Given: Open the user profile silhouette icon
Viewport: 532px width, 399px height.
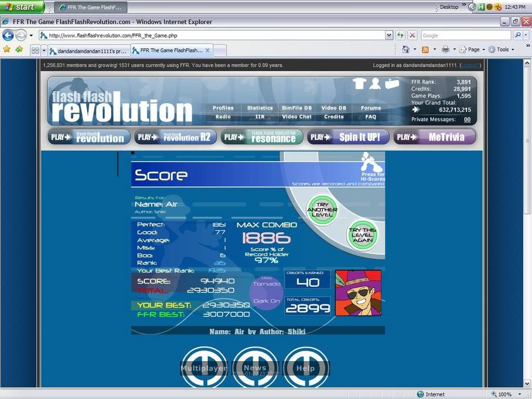Looking at the screenshot, I should [375, 84].
